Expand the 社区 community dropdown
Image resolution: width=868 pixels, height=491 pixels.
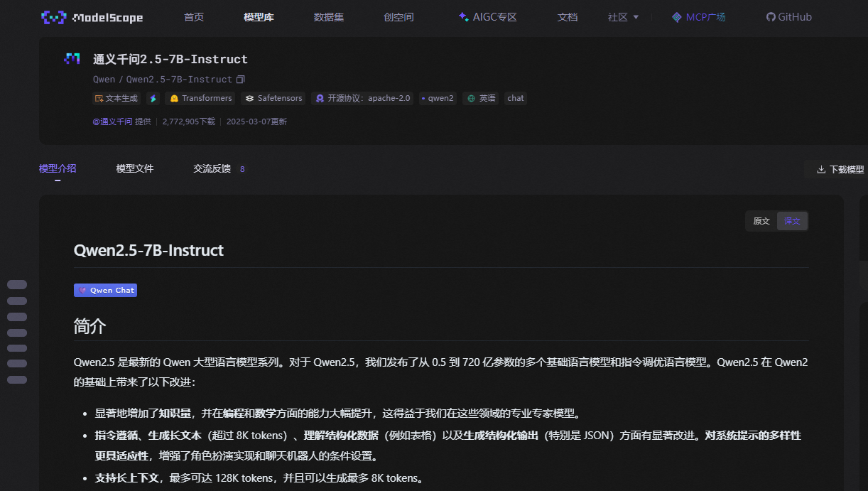pyautogui.click(x=623, y=17)
